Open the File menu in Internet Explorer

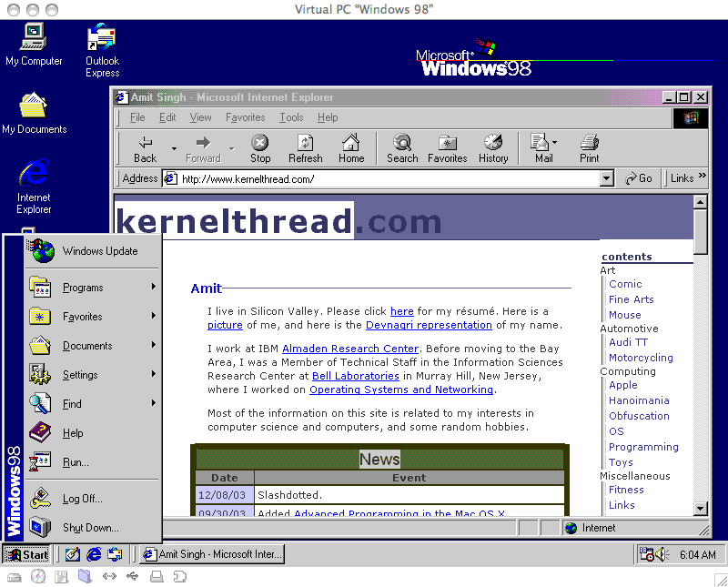[x=137, y=117]
